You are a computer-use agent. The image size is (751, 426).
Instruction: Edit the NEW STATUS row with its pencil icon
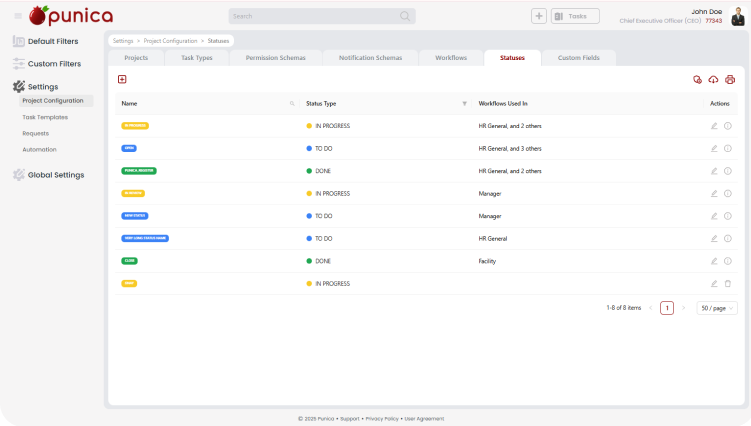click(714, 216)
